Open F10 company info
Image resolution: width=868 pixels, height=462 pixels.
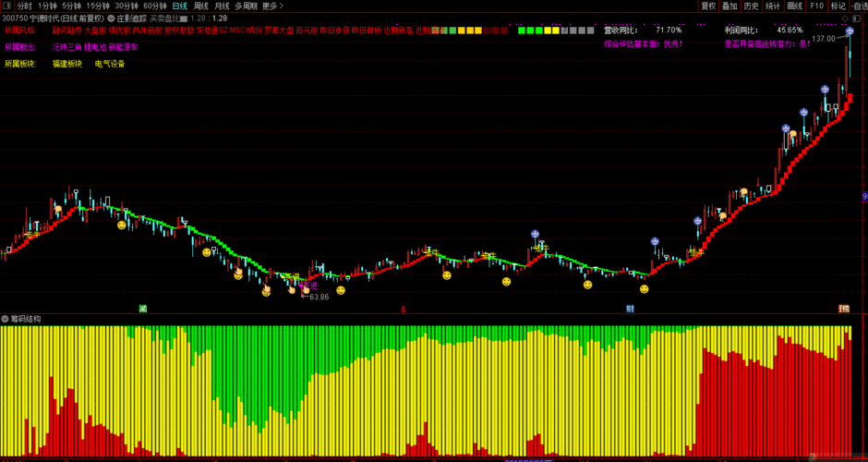[816, 6]
